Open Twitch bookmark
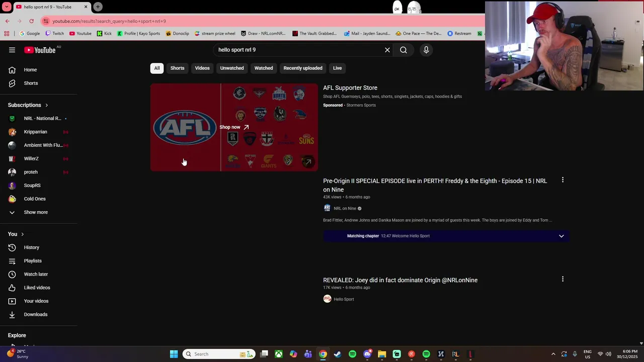The width and height of the screenshot is (644, 362). [55, 34]
